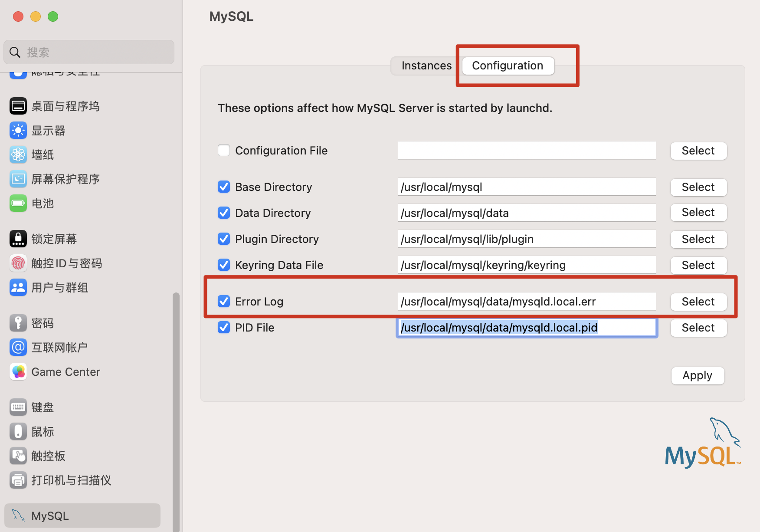The height and width of the screenshot is (532, 760).
Task: Switch to the Instances tab
Action: coord(426,66)
